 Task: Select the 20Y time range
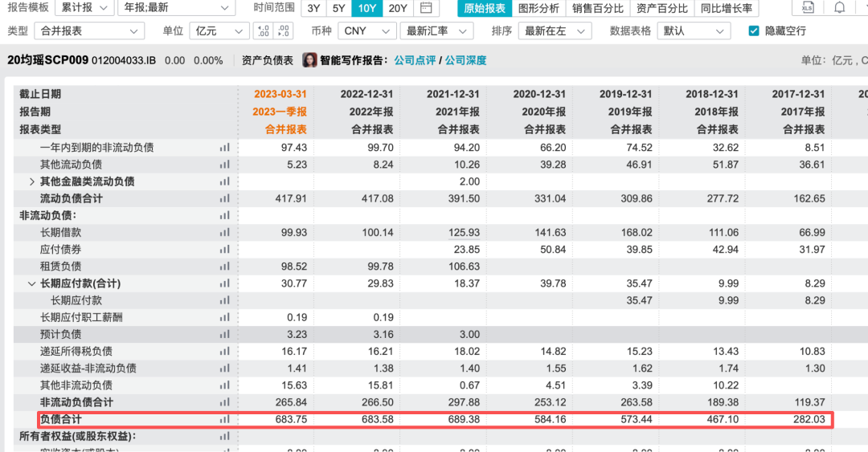(397, 8)
